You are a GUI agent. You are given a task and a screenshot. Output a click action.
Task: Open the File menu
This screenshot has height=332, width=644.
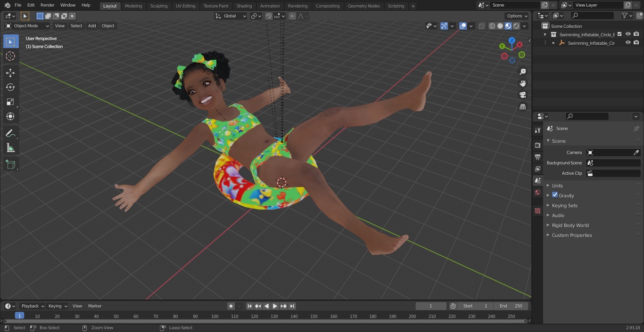(18, 5)
